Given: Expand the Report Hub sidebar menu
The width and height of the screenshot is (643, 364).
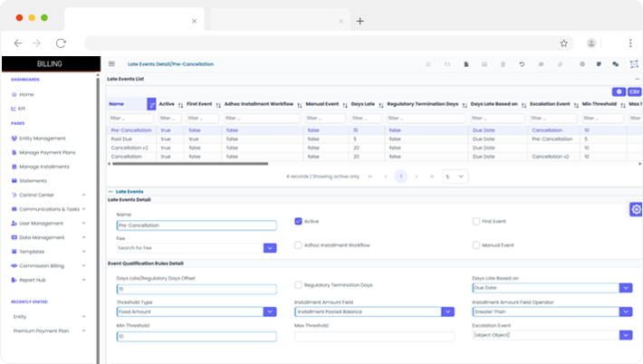Looking at the screenshot, I should pyautogui.click(x=49, y=280).
